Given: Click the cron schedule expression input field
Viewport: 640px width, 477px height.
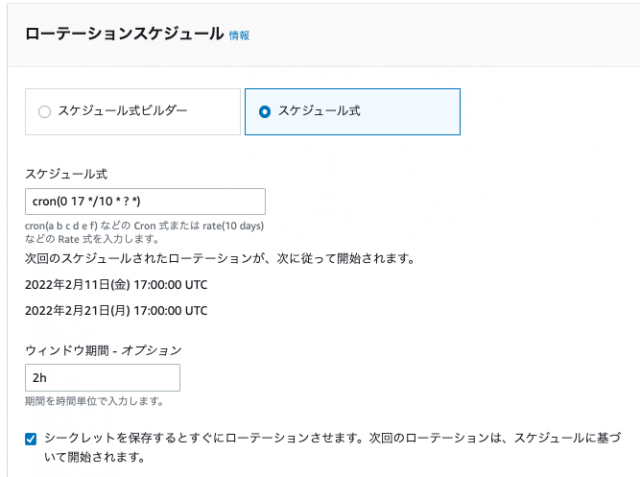Looking at the screenshot, I should [145, 201].
